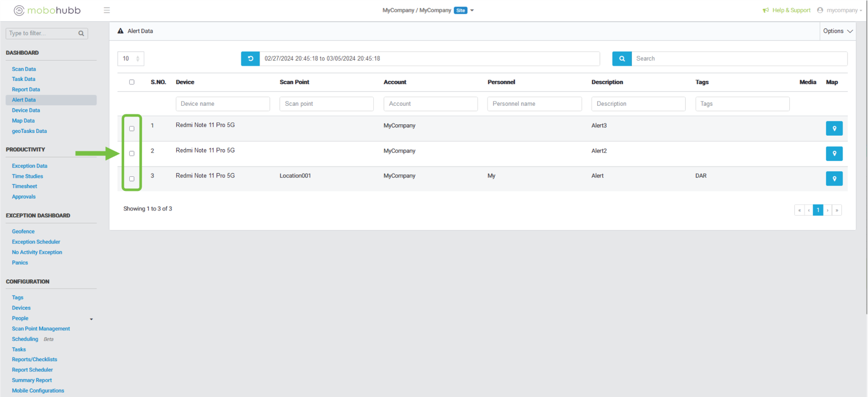This screenshot has width=868, height=397.
Task: Check the box for row 1 Alert3
Action: 132,129
